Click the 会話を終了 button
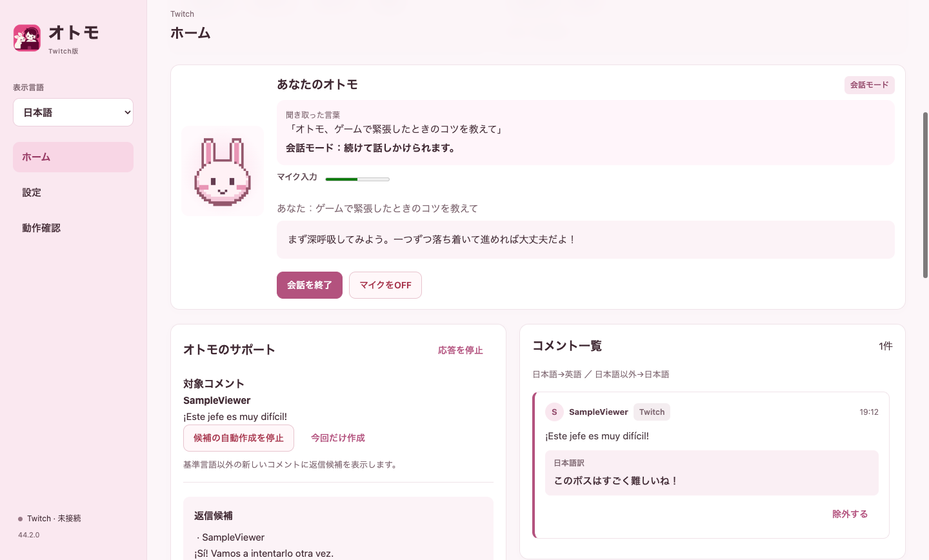 pyautogui.click(x=310, y=285)
